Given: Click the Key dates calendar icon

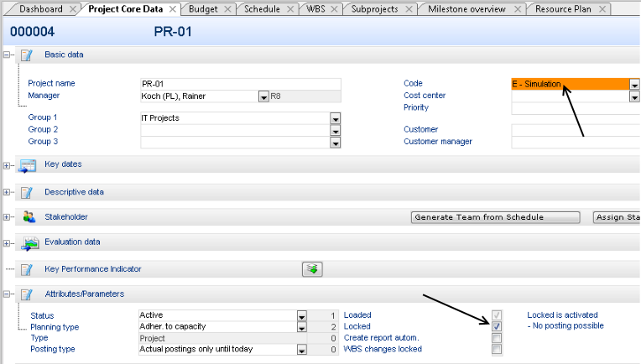Looking at the screenshot, I should tap(28, 166).
